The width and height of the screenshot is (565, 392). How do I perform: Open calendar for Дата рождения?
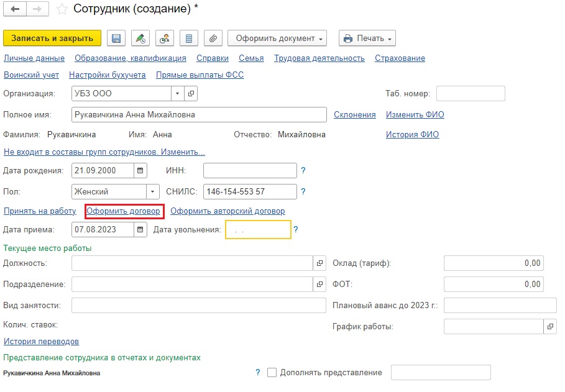tap(140, 170)
